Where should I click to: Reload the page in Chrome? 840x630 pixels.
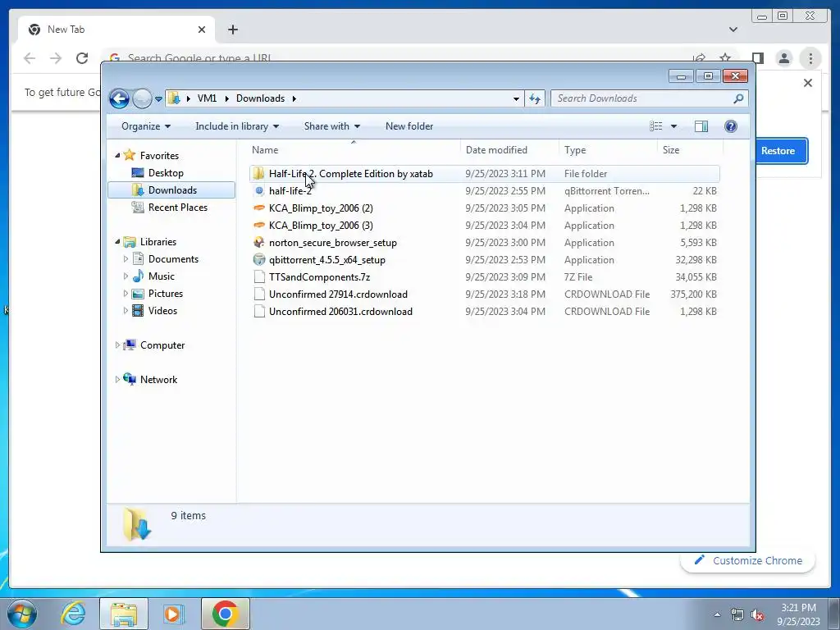[x=82, y=58]
